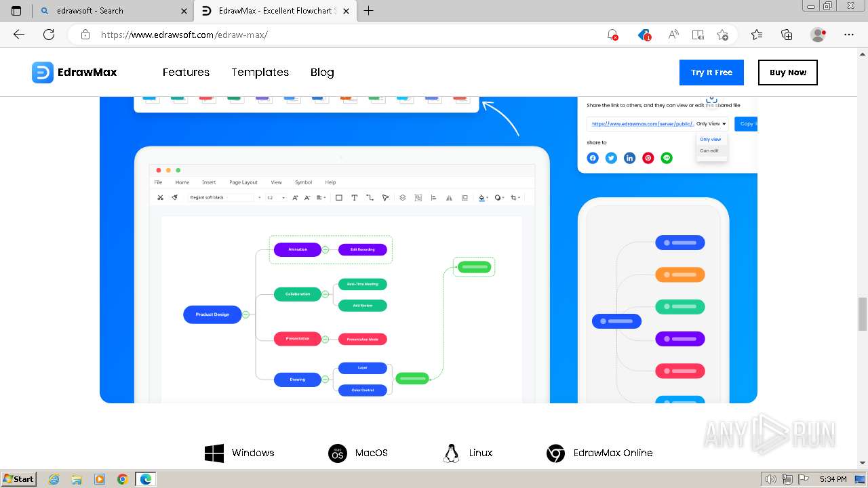This screenshot has width=868, height=488.
Task: Click decrease font size icon
Action: point(307,198)
